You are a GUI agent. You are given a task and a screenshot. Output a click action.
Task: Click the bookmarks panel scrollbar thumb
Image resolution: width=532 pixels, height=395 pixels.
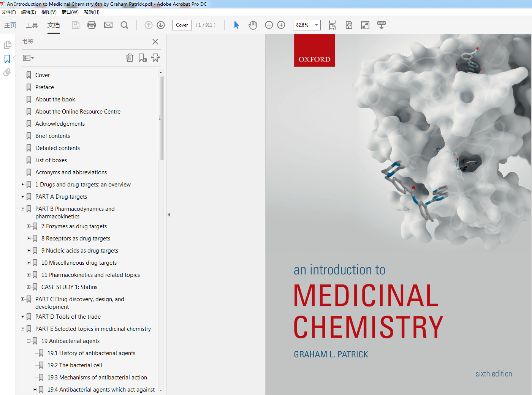[x=161, y=118]
